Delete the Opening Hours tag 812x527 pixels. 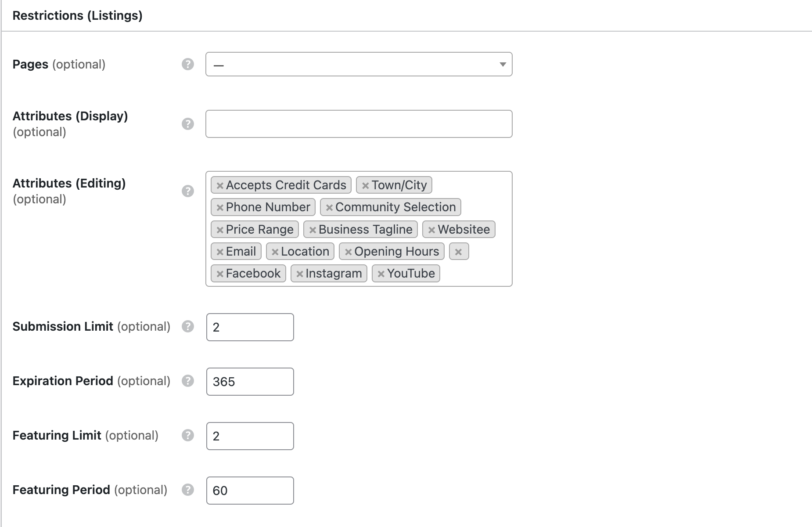pyautogui.click(x=348, y=252)
